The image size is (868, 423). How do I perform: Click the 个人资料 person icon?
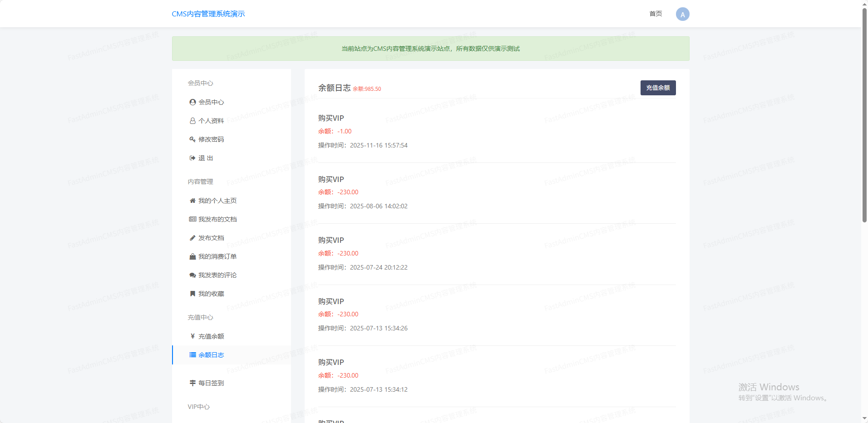click(192, 121)
